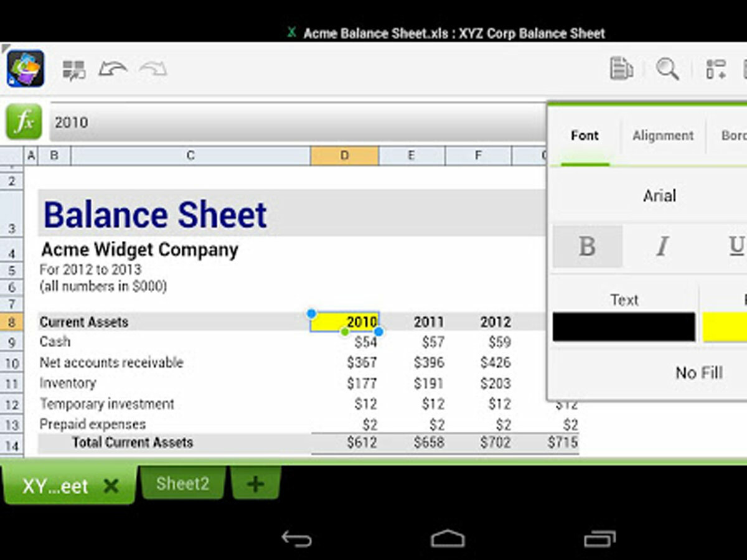
Task: Select column F header
Action: pos(478,156)
